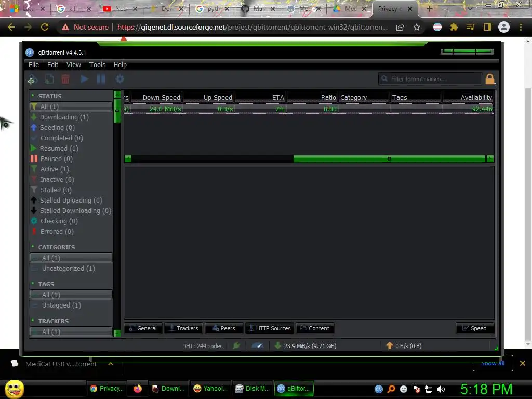Viewport: 532px width, 399px height.
Task: Collapse the TRACKERS section header
Action: click(x=54, y=321)
